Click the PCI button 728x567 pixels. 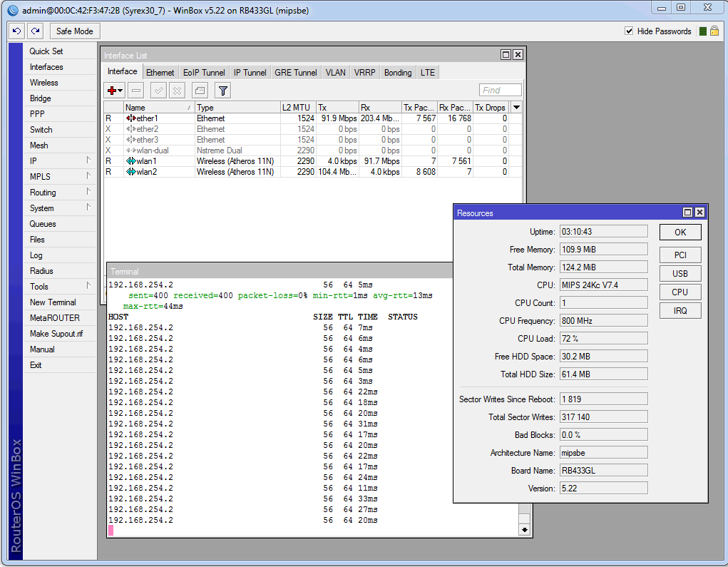[680, 255]
